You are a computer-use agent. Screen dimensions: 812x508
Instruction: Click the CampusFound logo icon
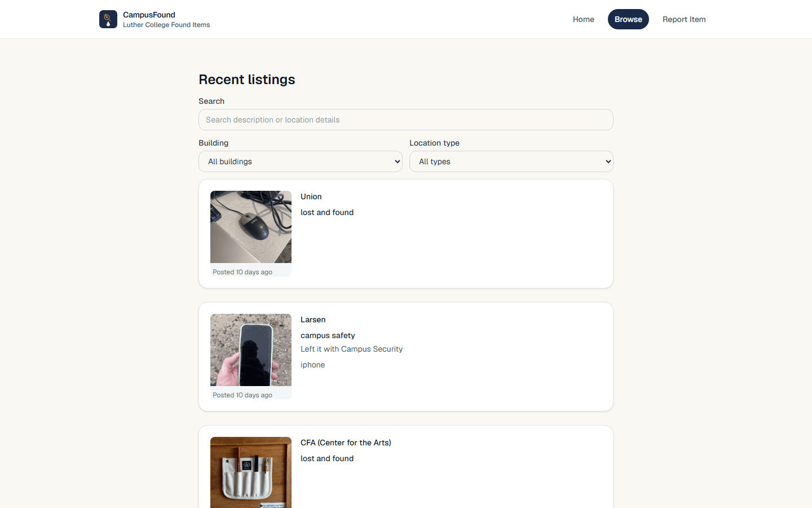click(x=108, y=19)
